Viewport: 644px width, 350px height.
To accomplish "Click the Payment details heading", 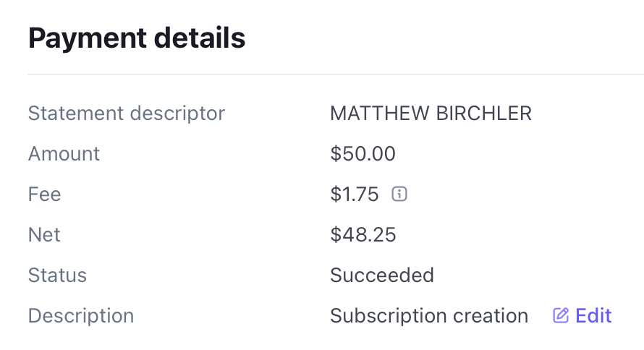I will (x=137, y=38).
